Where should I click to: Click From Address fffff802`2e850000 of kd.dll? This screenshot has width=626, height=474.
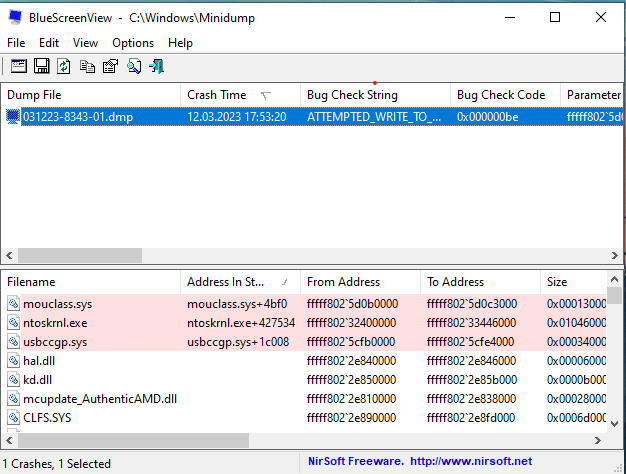point(351,380)
